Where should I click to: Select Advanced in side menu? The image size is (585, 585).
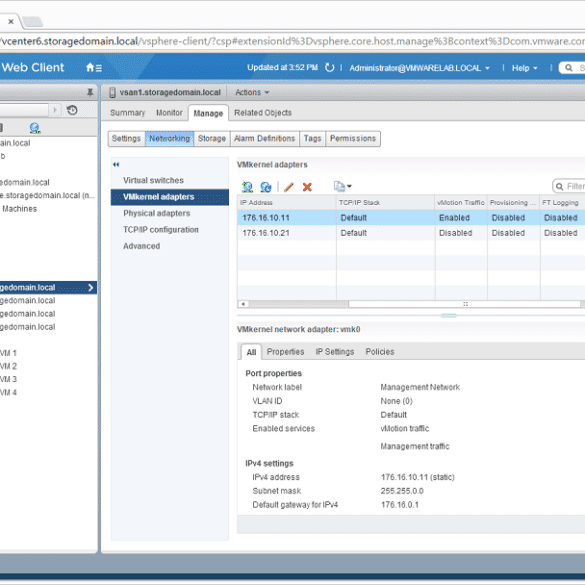point(141,246)
